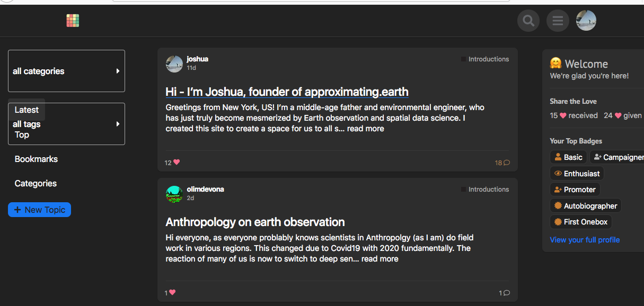Expand the all categories dropdown
Screen dimensions: 644x306
[66, 71]
